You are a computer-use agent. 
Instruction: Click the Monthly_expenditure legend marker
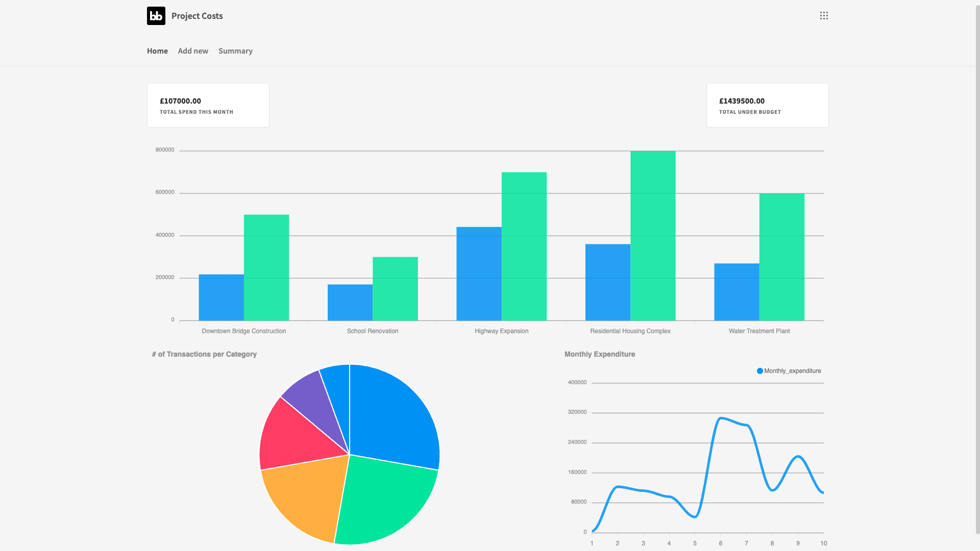[x=760, y=371]
